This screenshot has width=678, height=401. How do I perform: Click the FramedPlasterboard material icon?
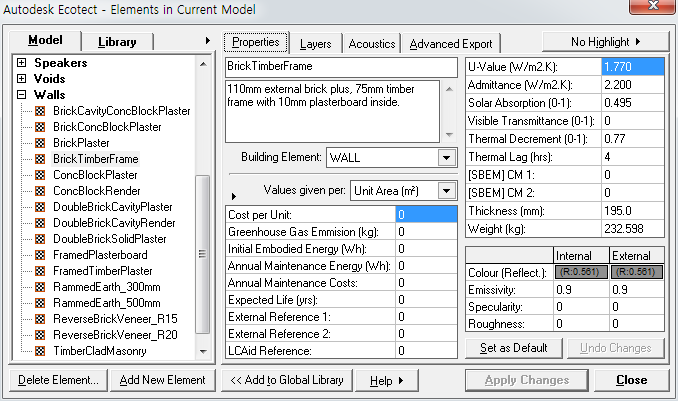(41, 255)
